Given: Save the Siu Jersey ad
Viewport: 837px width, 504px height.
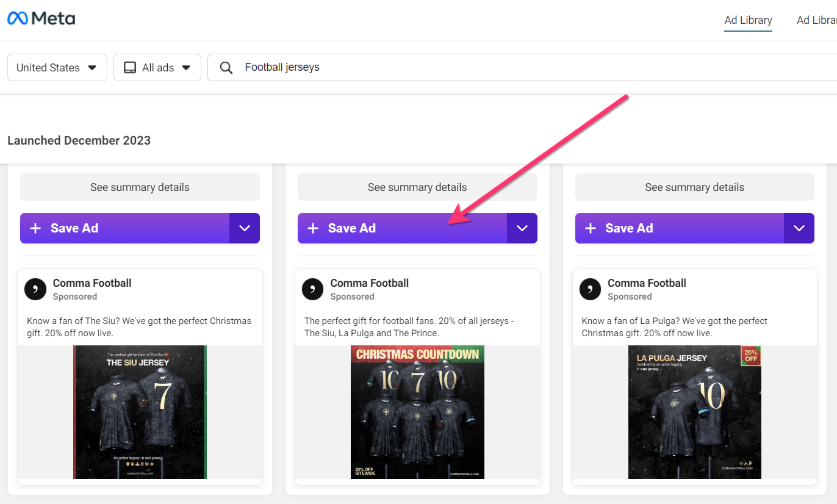Looking at the screenshot, I should (125, 228).
